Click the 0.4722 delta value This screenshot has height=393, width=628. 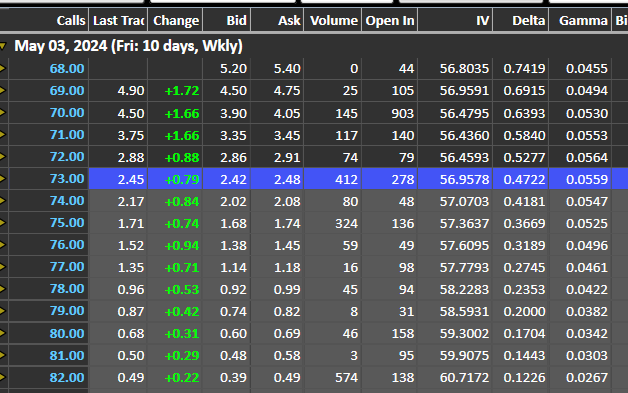tap(524, 179)
